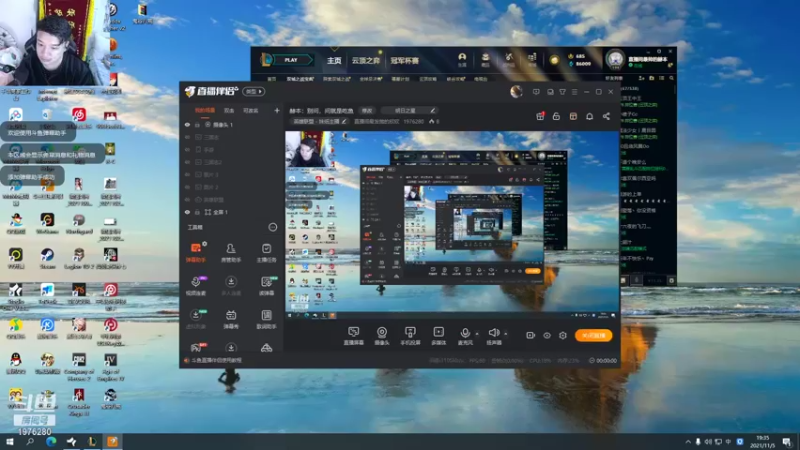Toggle lock on the 摄像头 1 source
The image size is (800, 450).
pyautogui.click(x=197, y=124)
